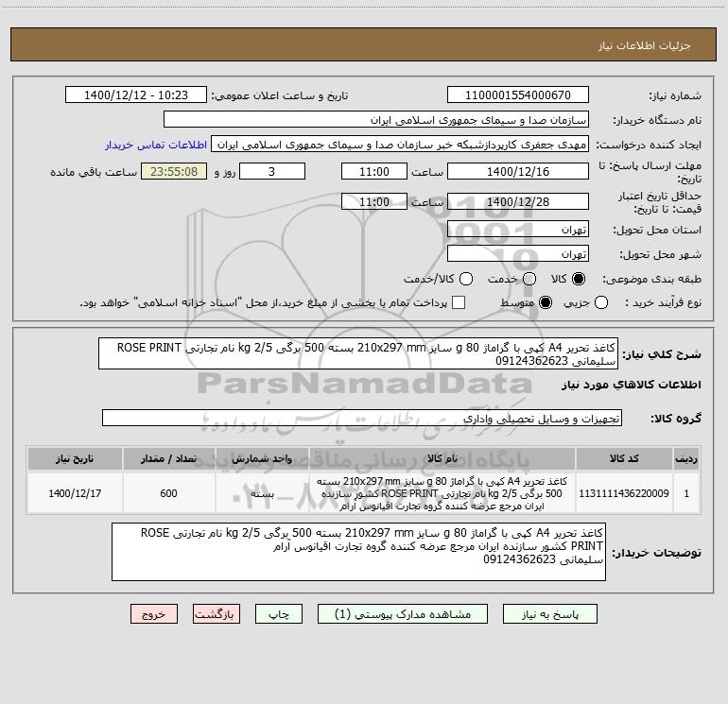The width and height of the screenshot is (728, 704).
Task: Click the بازگشت back button
Action: coord(217,614)
